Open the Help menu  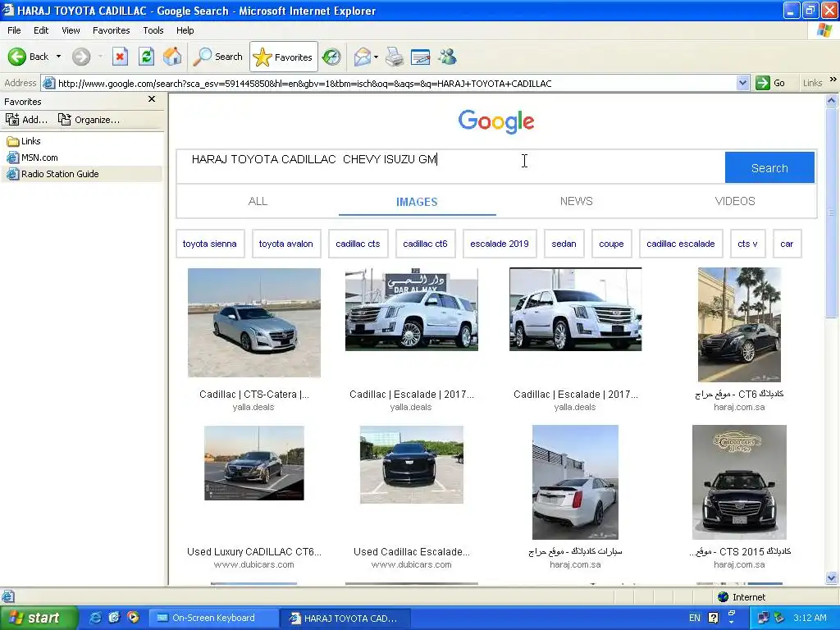[x=185, y=30]
